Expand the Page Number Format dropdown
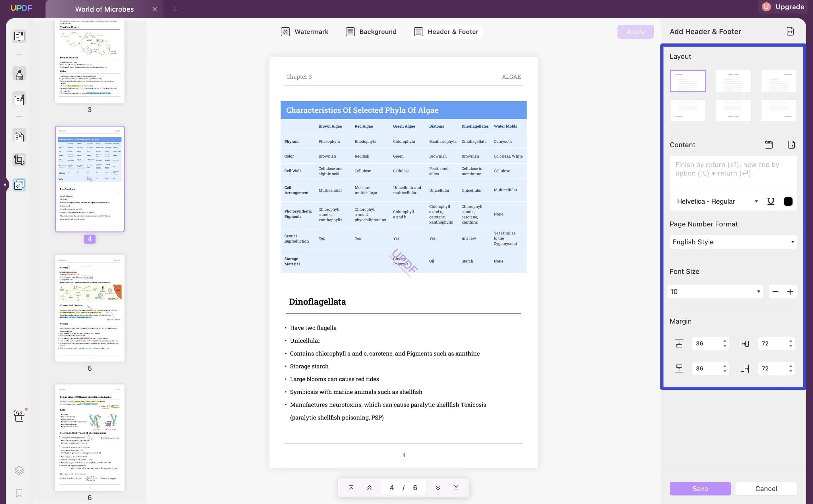The height and width of the screenshot is (504, 813). (733, 242)
